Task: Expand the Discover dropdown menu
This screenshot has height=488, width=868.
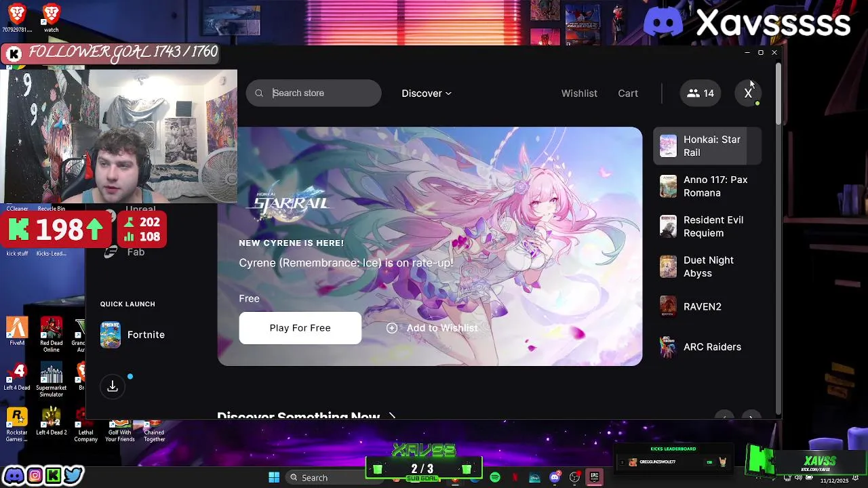Action: 426,93
